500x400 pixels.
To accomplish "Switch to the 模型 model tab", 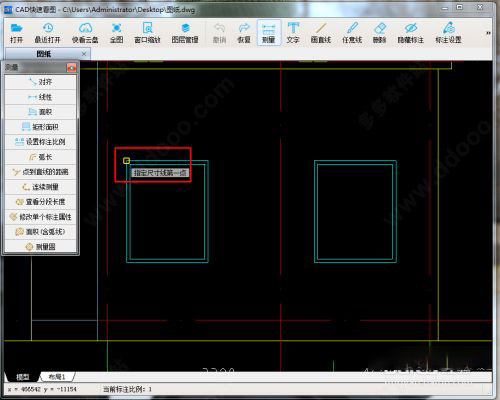I will coord(23,377).
